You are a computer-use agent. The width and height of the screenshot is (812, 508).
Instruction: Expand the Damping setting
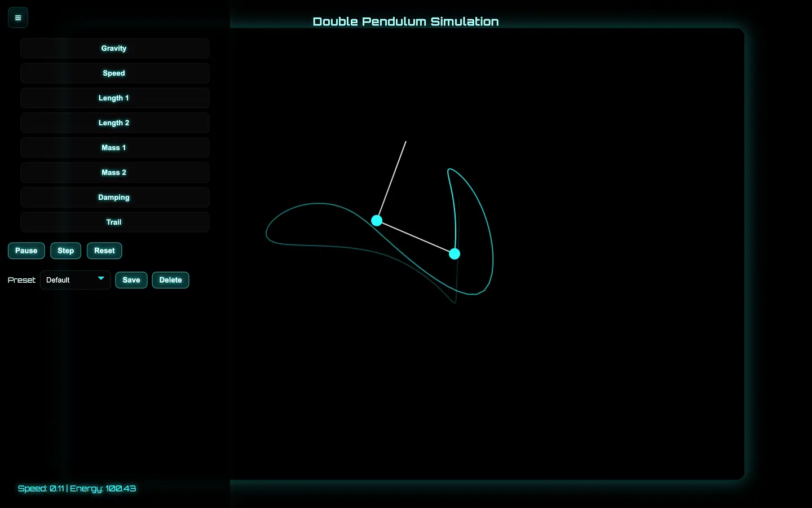[x=114, y=197]
